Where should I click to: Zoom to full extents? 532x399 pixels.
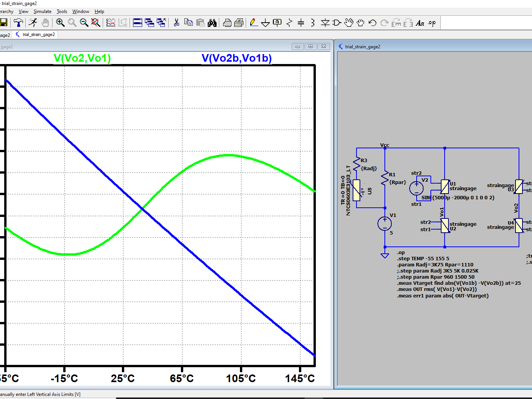(x=95, y=23)
